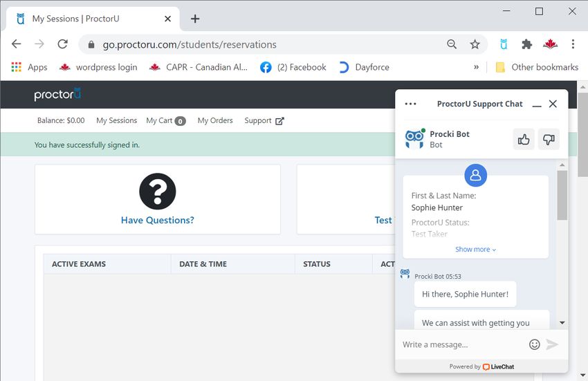Screen dimensions: 588x381
Task: Go to My Sessions
Action: pyautogui.click(x=117, y=120)
